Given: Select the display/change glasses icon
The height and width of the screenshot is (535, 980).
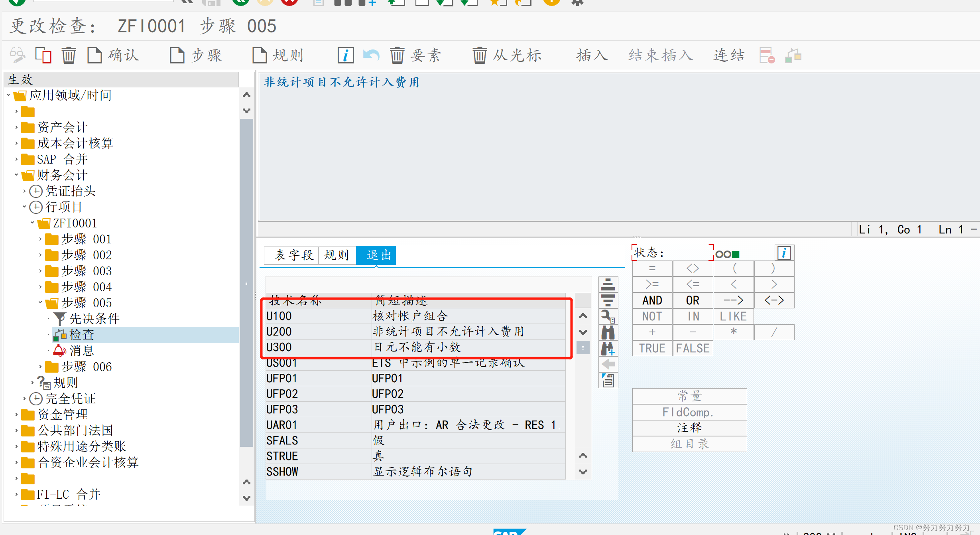Looking at the screenshot, I should (17, 55).
